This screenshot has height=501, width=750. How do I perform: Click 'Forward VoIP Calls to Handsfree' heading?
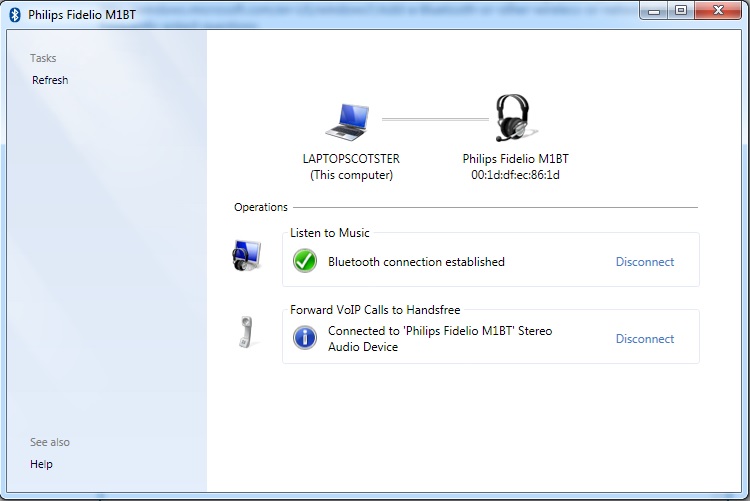[375, 310]
